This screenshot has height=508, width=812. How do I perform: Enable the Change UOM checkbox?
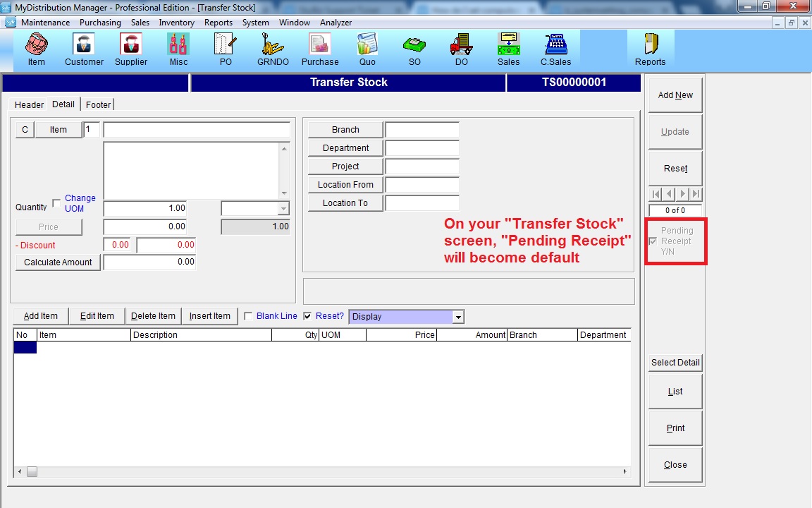point(56,203)
